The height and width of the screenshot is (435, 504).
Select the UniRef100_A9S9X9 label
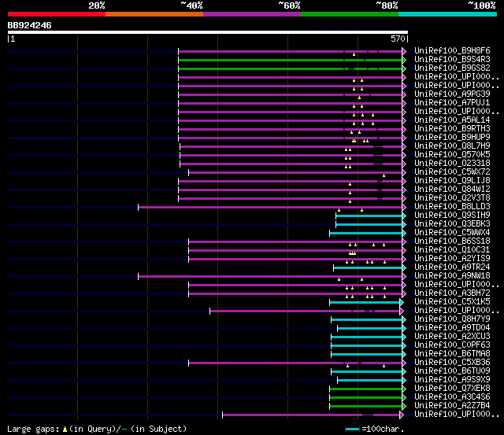click(452, 380)
